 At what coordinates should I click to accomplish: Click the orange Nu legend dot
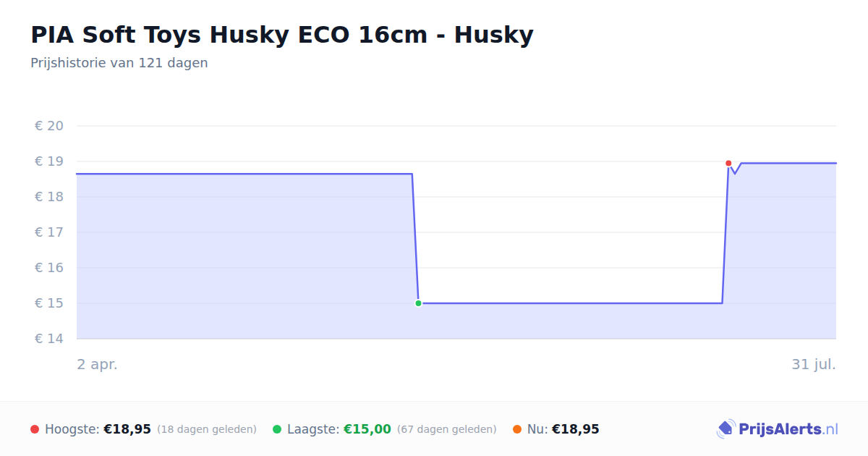point(517,429)
